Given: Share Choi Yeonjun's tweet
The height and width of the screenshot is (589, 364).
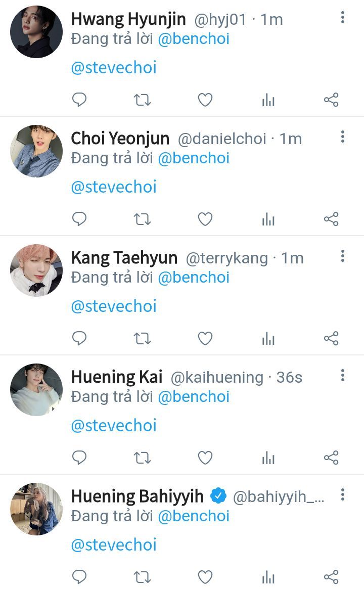Looking at the screenshot, I should (x=331, y=219).
